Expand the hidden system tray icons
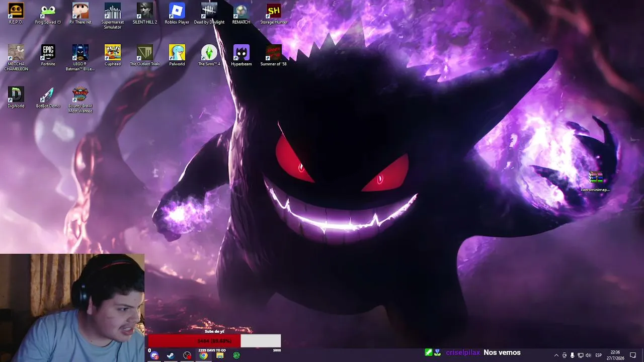 coord(556,355)
